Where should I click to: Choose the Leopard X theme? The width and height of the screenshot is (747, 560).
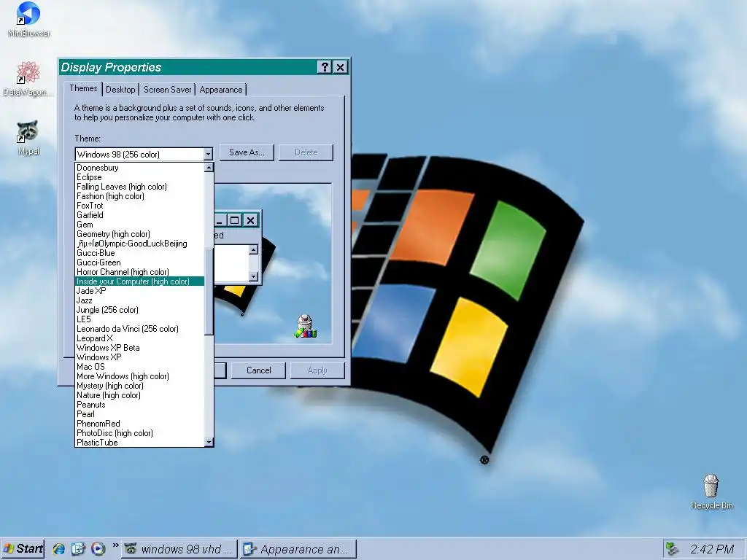click(x=140, y=338)
